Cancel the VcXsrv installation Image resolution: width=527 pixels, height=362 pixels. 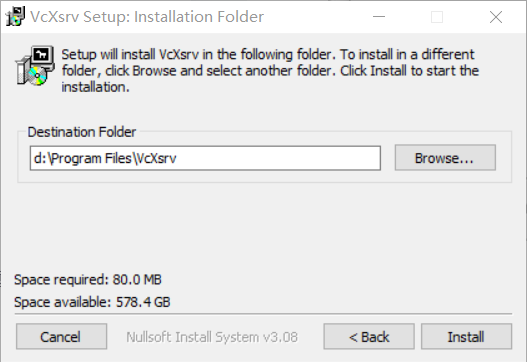(61, 336)
